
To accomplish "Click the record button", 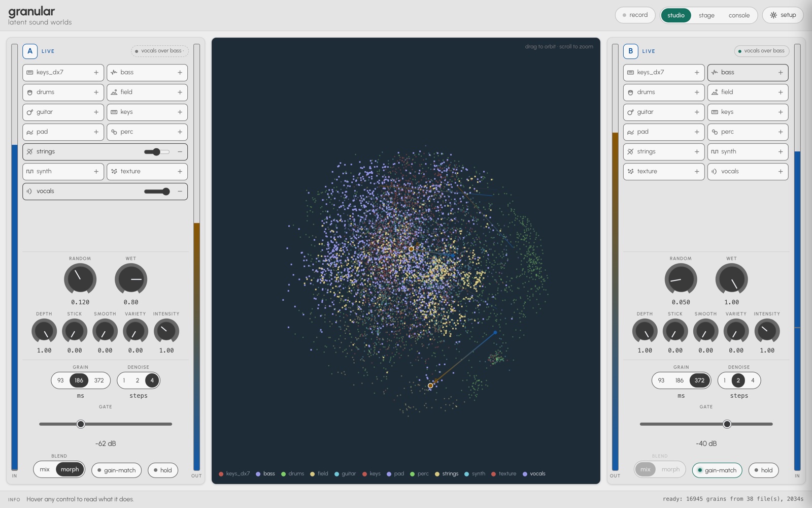I will (x=635, y=15).
